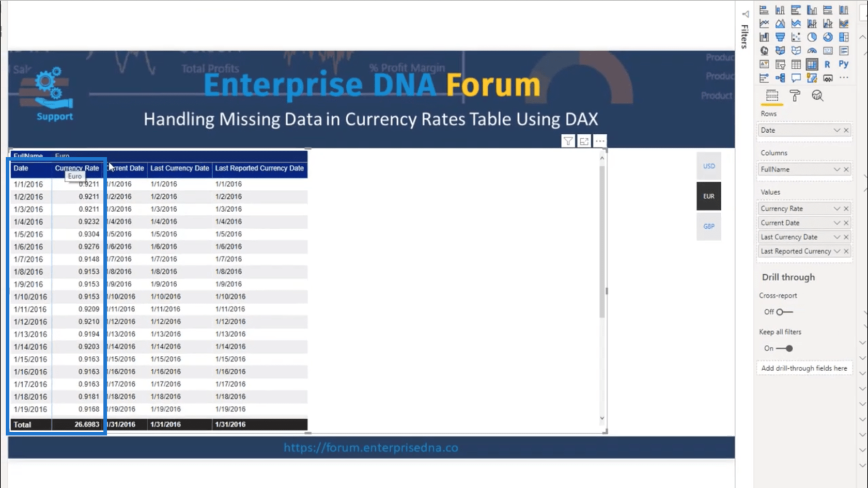The width and height of the screenshot is (868, 488).
Task: Select the globe map visual
Action: tap(764, 51)
